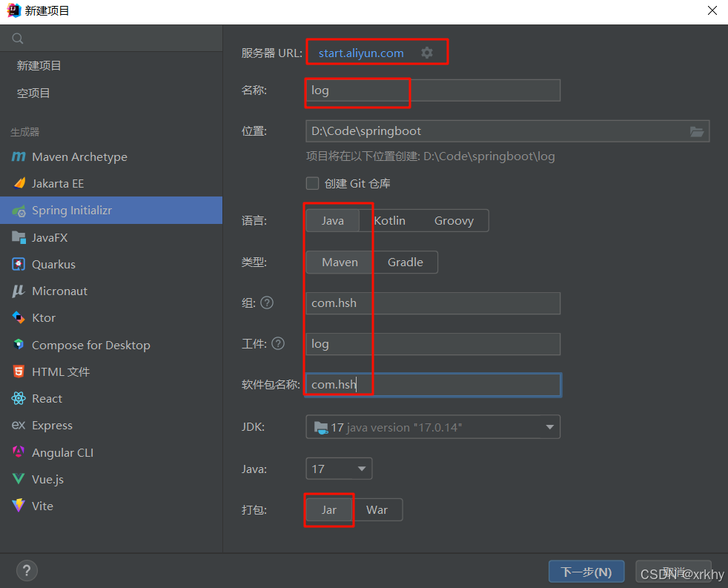Select the Jakarta EE generator label

(58, 183)
